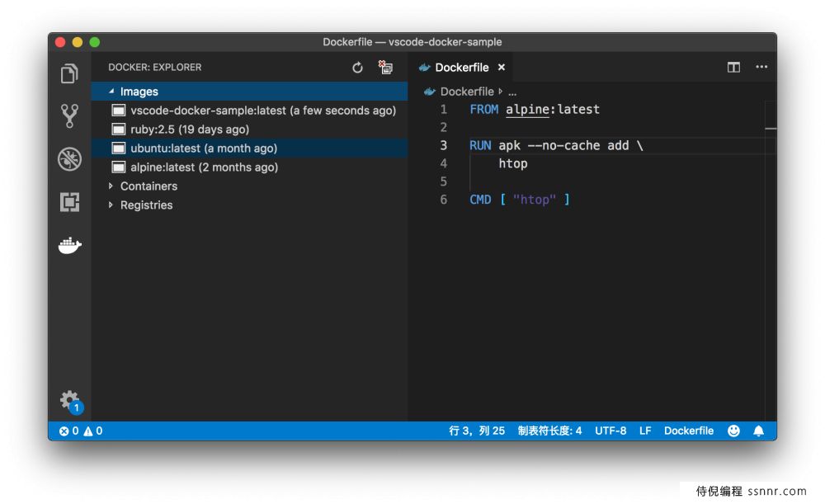Collapse the Images tree section

click(111, 92)
